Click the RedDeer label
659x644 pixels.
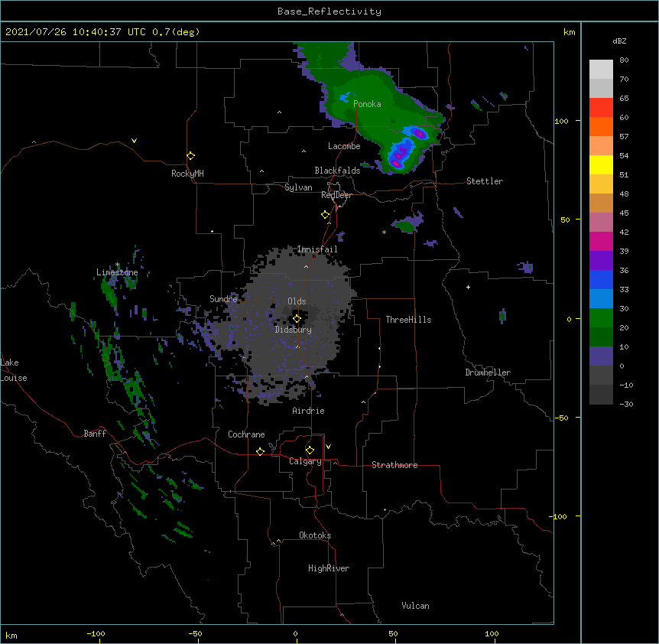point(336,195)
